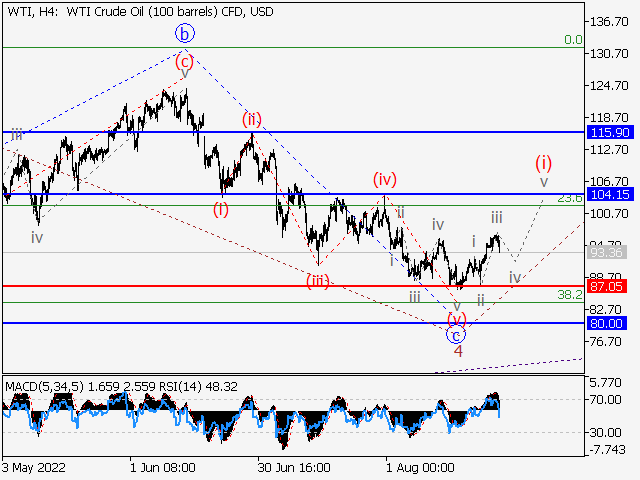Image resolution: width=640 pixels, height=480 pixels.
Task: Click the -7.743 indicator scale value
Action: (608, 450)
